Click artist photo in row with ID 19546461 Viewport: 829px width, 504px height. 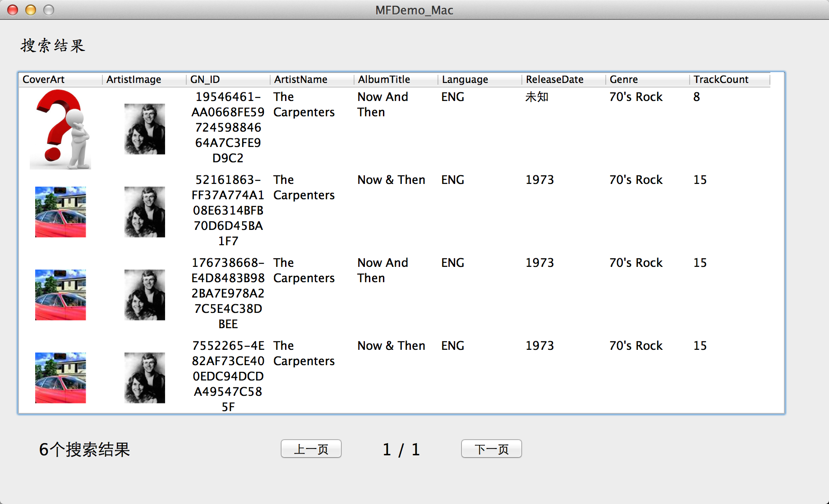tap(145, 129)
